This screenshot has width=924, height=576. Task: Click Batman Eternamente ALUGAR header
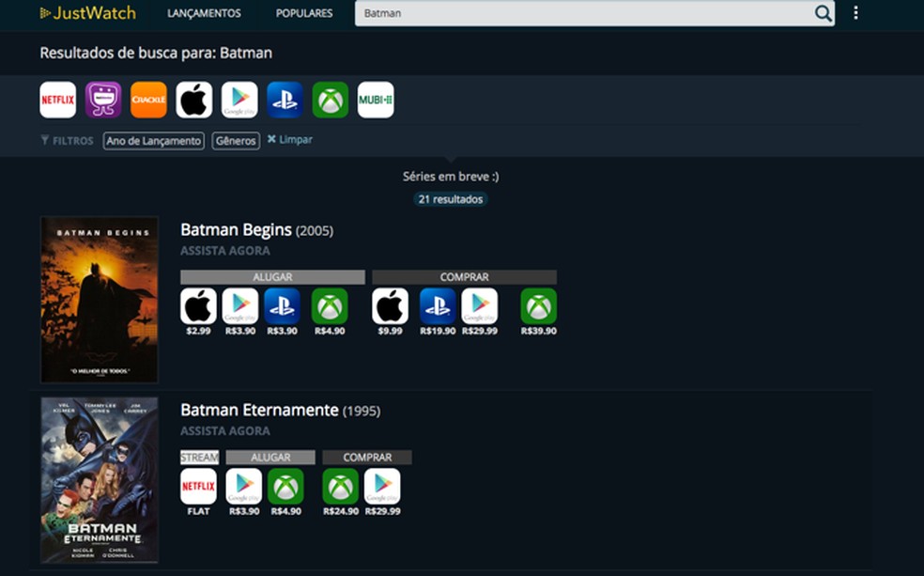270,458
